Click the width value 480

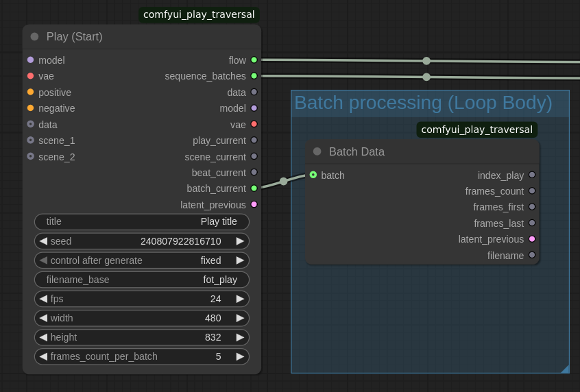pyautogui.click(x=213, y=318)
